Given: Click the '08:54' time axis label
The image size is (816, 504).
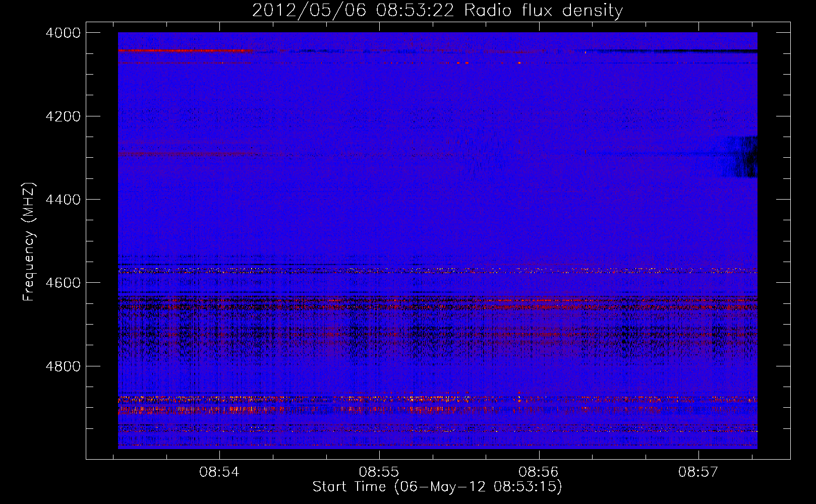Looking at the screenshot, I should [219, 472].
